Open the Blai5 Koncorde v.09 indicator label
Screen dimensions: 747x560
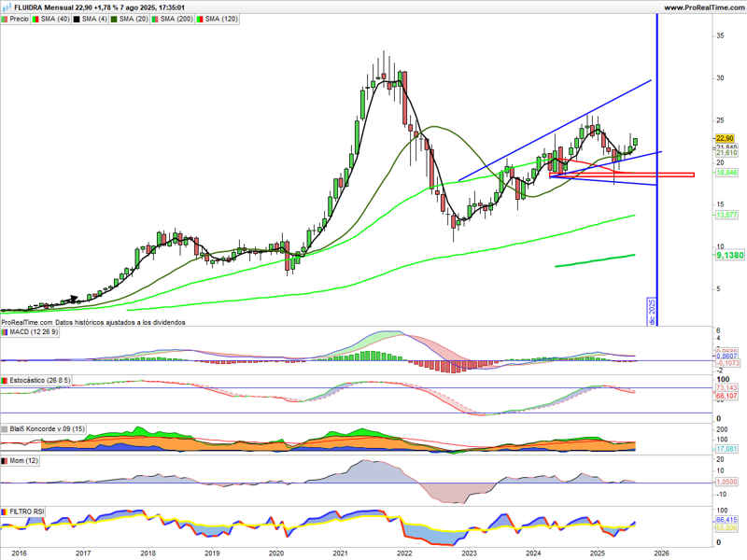tap(44, 429)
